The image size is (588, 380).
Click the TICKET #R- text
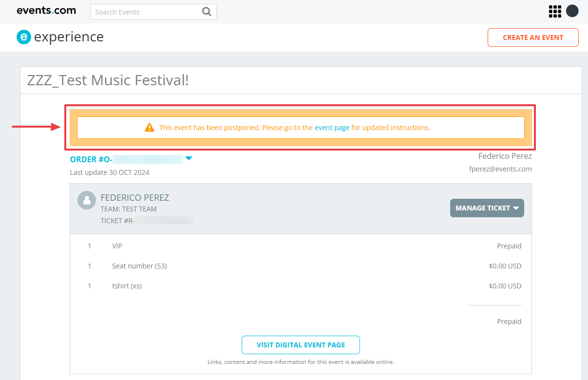(x=118, y=221)
